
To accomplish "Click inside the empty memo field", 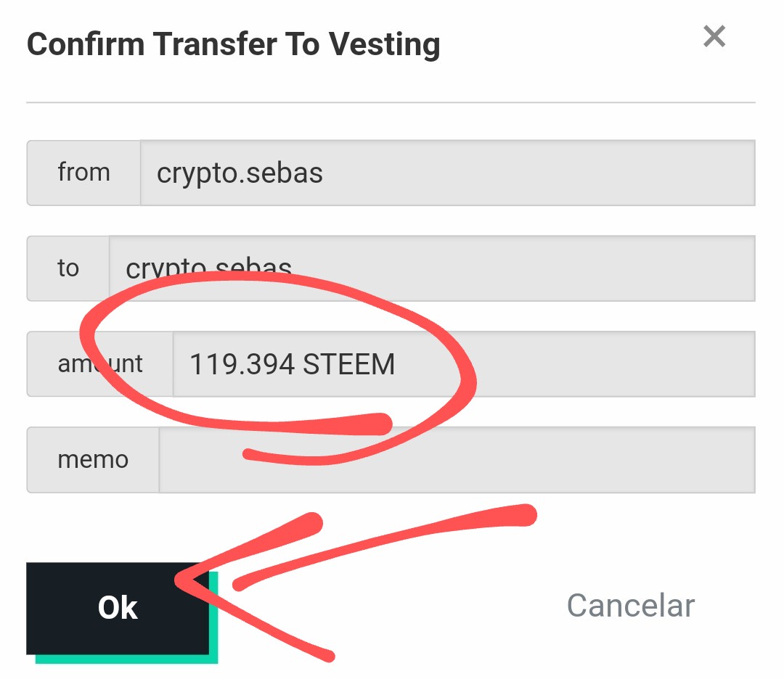I will [456, 460].
